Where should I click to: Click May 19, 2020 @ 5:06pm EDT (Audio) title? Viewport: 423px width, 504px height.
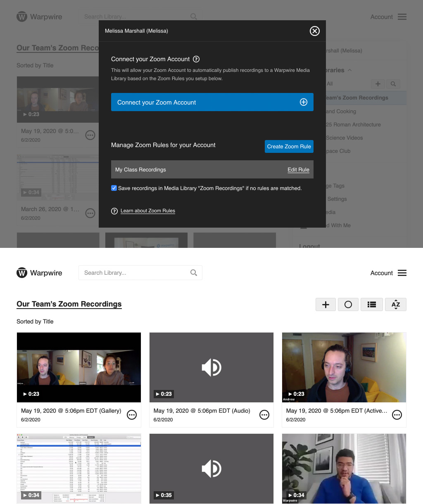tap(202, 411)
